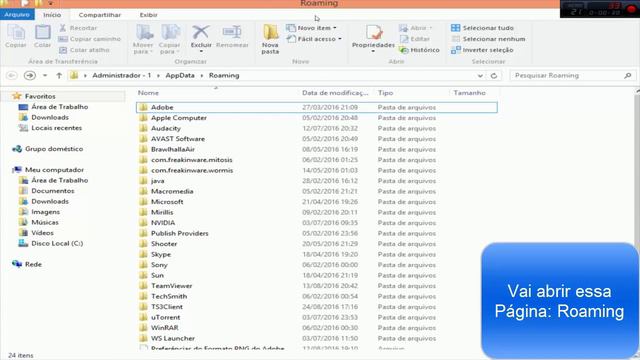Switch to the Exibir ribbon tab

pos(148,15)
